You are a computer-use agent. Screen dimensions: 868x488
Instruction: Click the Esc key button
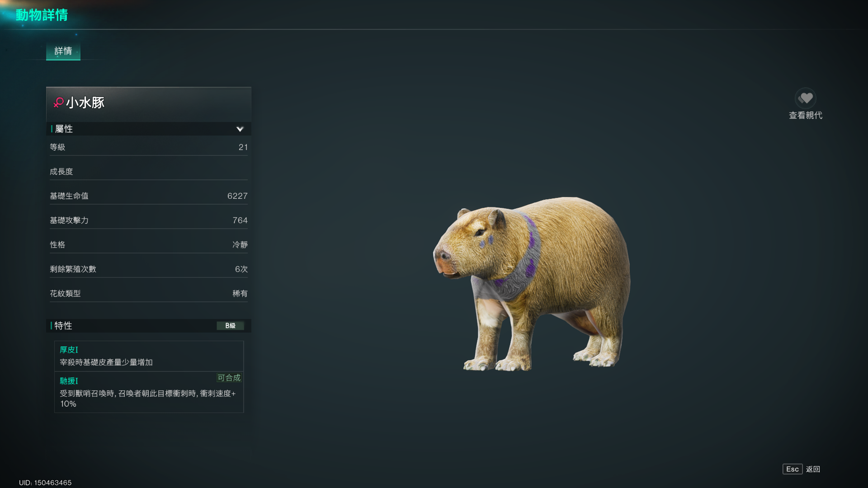[792, 469]
